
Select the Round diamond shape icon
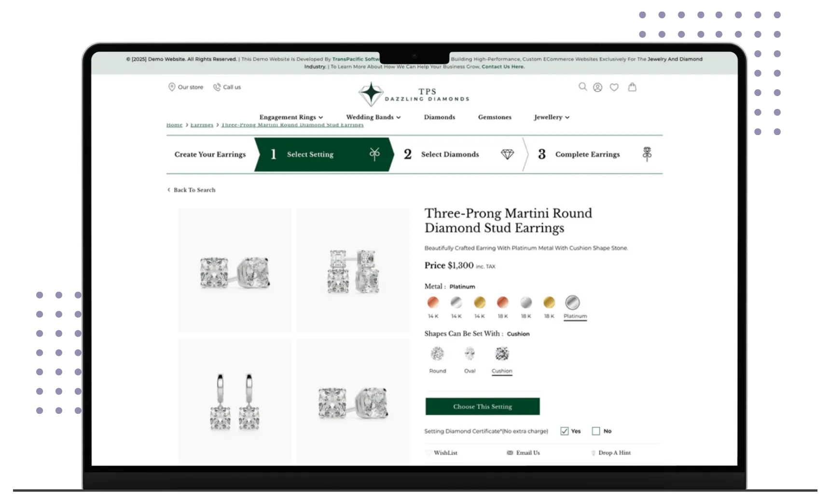437,354
